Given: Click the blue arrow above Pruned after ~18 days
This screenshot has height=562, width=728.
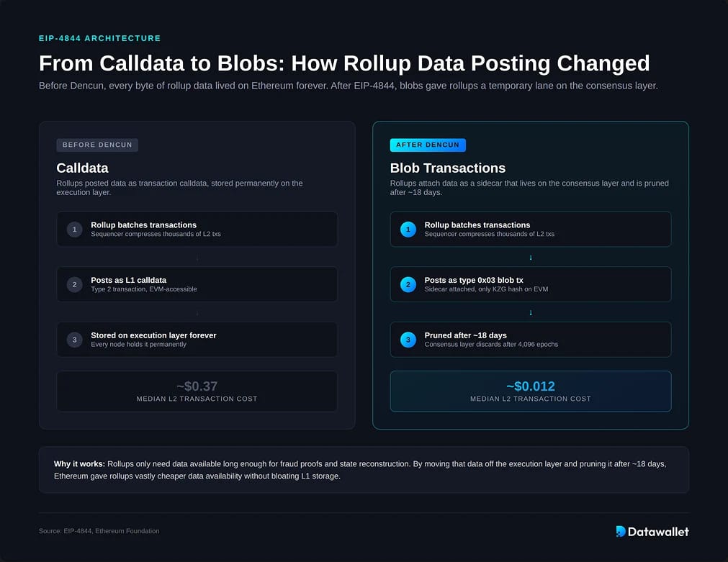Looking at the screenshot, I should pyautogui.click(x=531, y=312).
